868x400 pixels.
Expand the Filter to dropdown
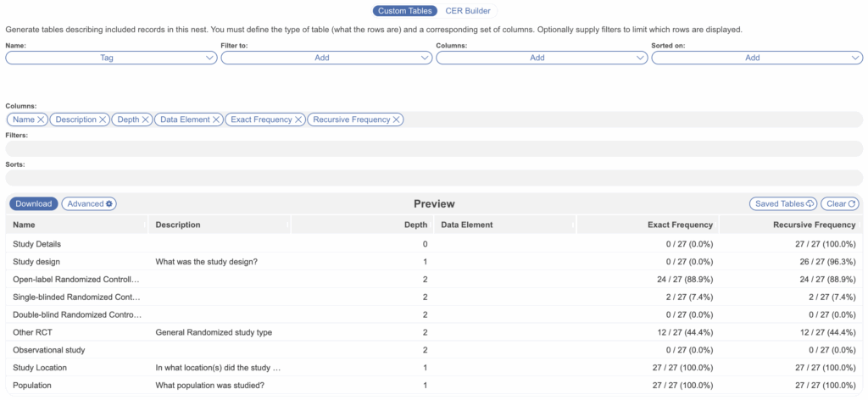327,58
